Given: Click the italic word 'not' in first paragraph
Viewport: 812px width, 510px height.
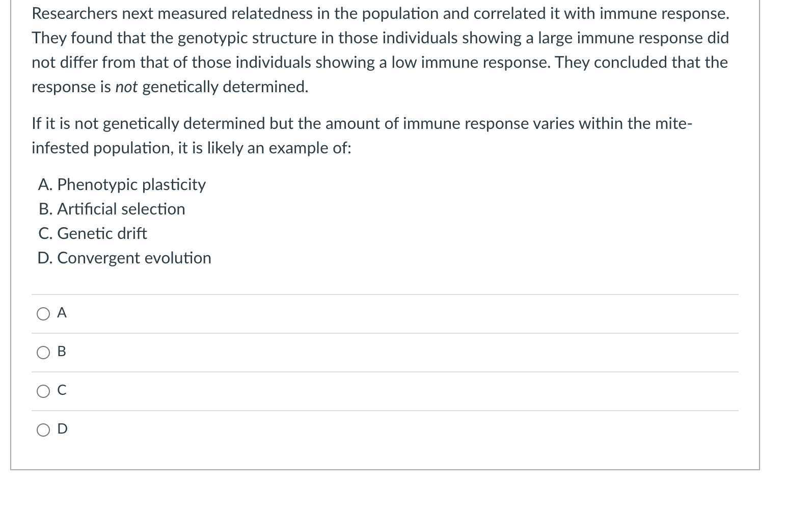Looking at the screenshot, I should coord(126,87).
